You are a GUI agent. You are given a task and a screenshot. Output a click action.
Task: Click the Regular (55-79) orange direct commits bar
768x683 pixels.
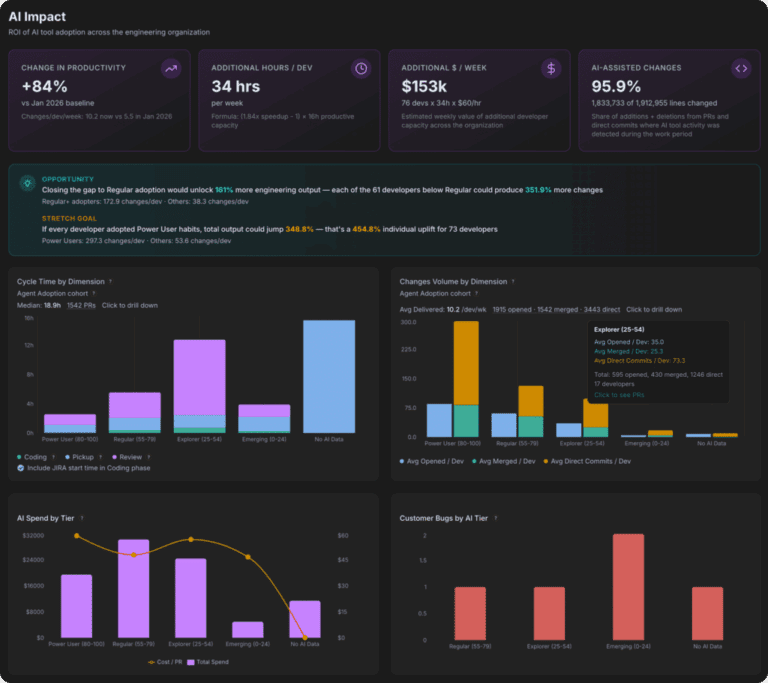531,401
